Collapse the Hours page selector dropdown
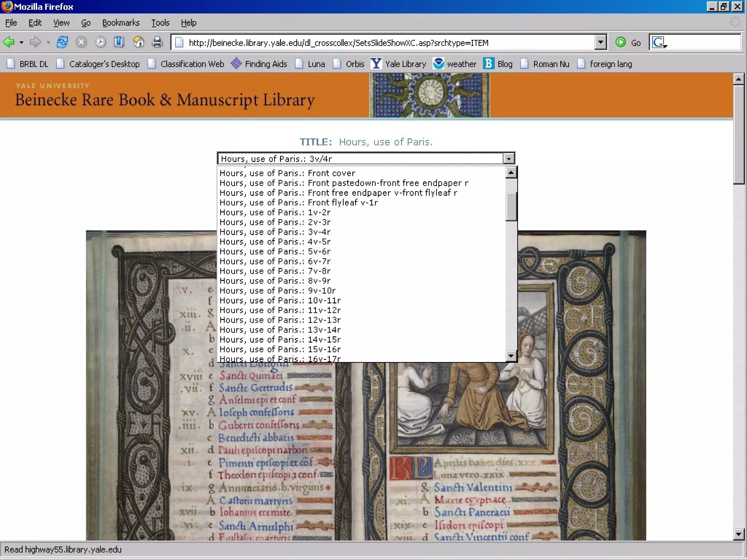The height and width of the screenshot is (560, 747). click(508, 159)
